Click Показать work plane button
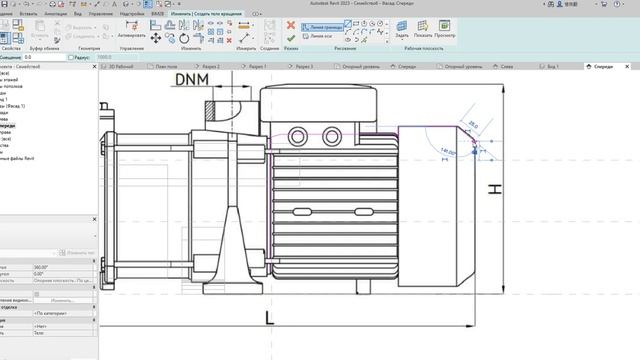640x360 pixels. (423, 29)
